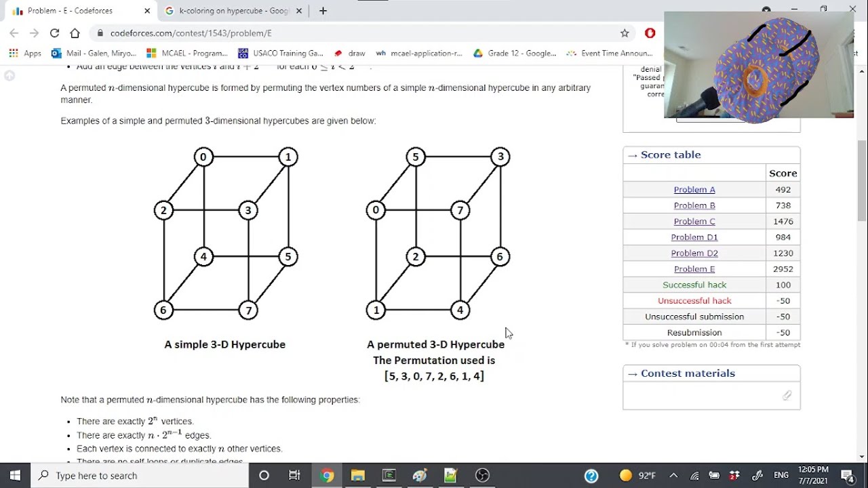Click the pen workspace tray icon

(x=757, y=476)
